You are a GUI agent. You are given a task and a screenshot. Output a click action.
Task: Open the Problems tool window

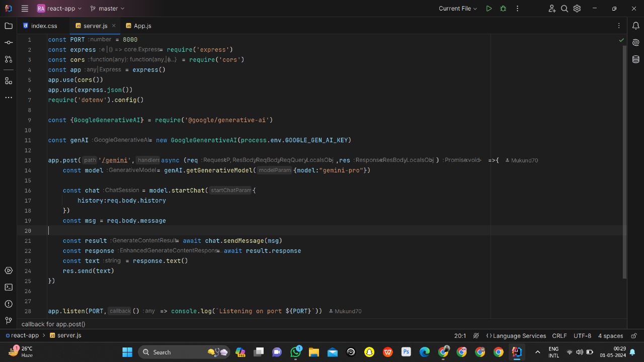[x=9, y=304]
